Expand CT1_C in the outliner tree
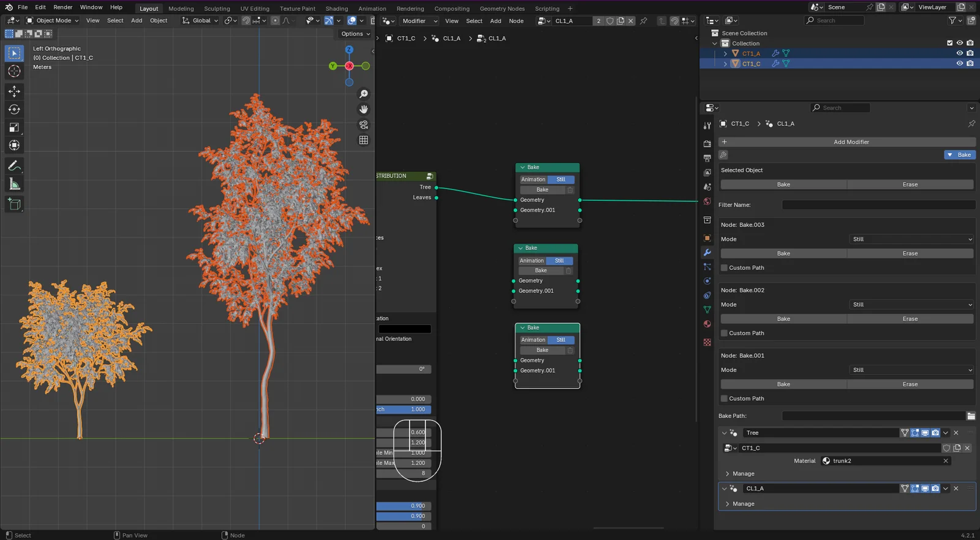The width and height of the screenshot is (980, 540). [x=726, y=64]
